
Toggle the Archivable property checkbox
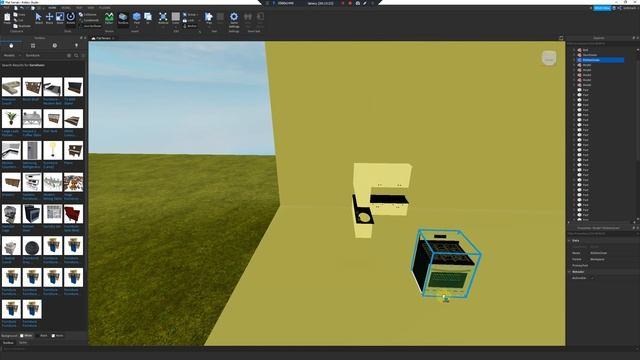pyautogui.click(x=592, y=278)
